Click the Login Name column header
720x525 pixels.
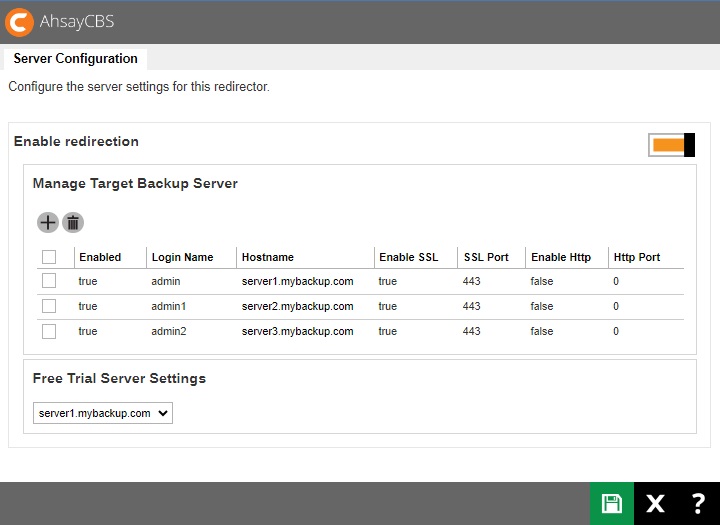pyautogui.click(x=182, y=257)
